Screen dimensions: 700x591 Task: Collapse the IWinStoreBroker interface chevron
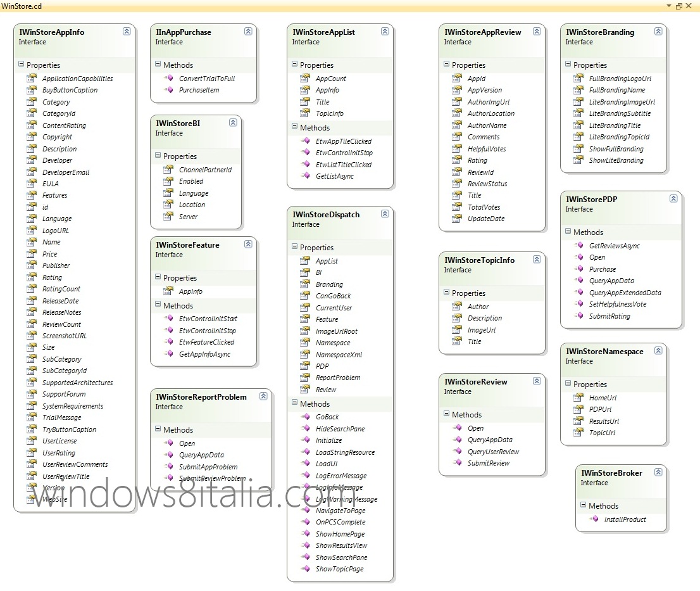click(x=658, y=472)
